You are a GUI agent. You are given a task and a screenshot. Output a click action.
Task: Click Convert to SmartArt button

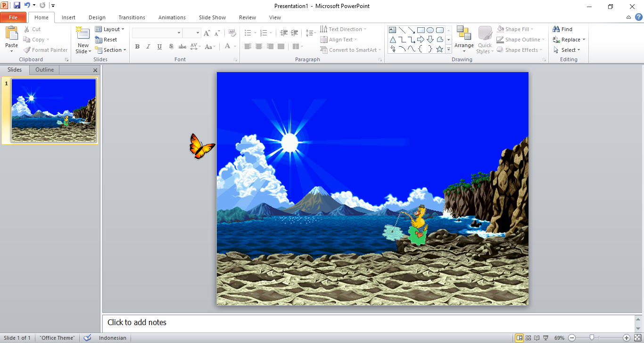[351, 50]
